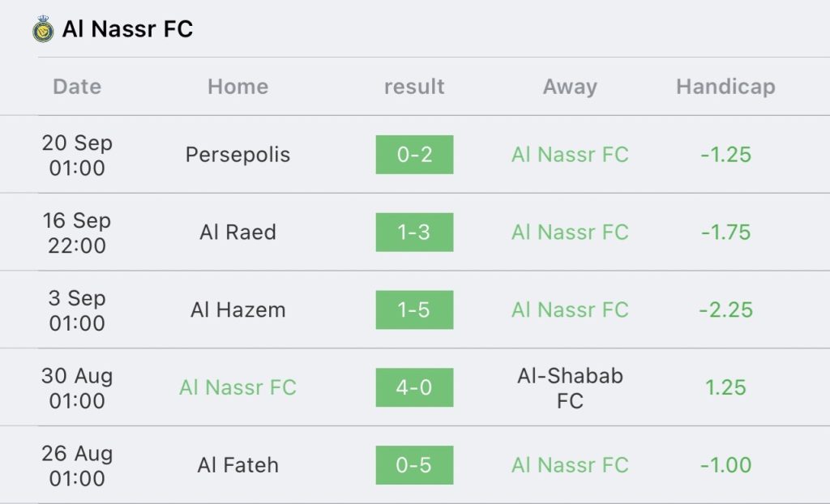Click the Al Nassr FC club crest icon
The width and height of the screenshot is (830, 504).
pyautogui.click(x=42, y=30)
